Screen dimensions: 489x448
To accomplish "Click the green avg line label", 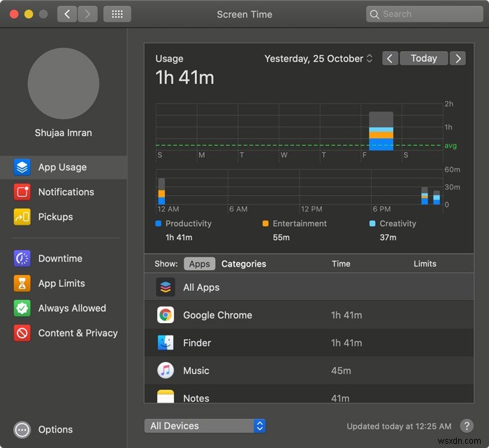I will pos(451,145).
